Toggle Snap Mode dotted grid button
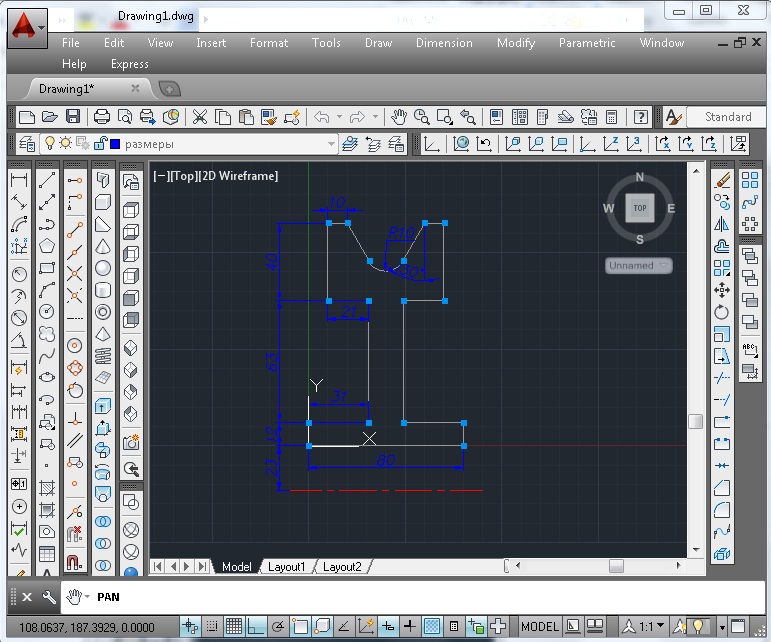This screenshot has width=771, height=642. click(211, 626)
